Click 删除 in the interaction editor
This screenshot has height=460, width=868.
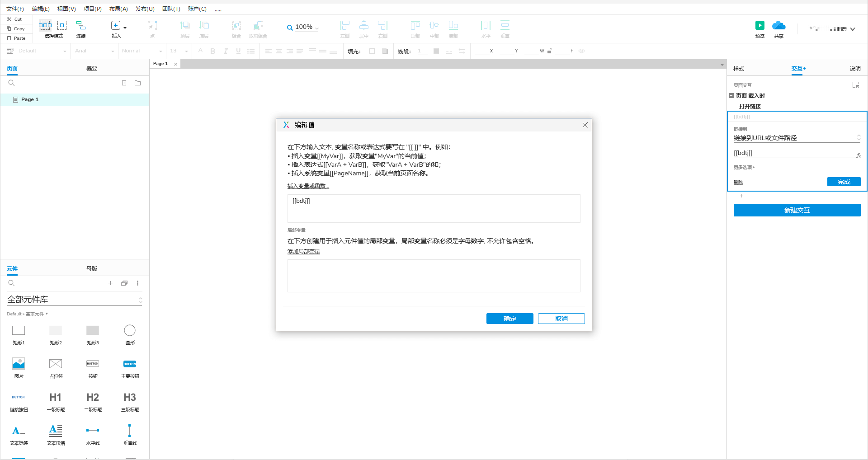click(738, 183)
